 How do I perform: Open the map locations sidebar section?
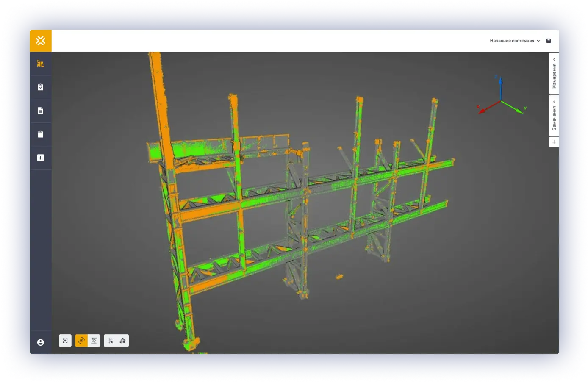[41, 64]
